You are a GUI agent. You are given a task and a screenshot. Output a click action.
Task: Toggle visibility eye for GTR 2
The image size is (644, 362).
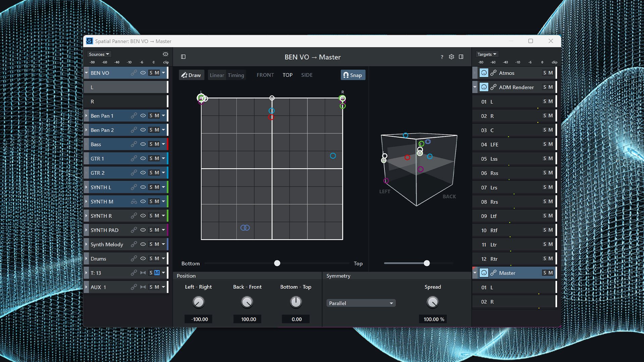(143, 173)
